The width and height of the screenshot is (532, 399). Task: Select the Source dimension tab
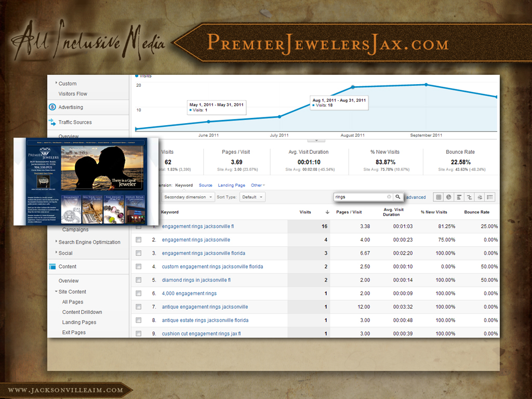pyautogui.click(x=205, y=185)
